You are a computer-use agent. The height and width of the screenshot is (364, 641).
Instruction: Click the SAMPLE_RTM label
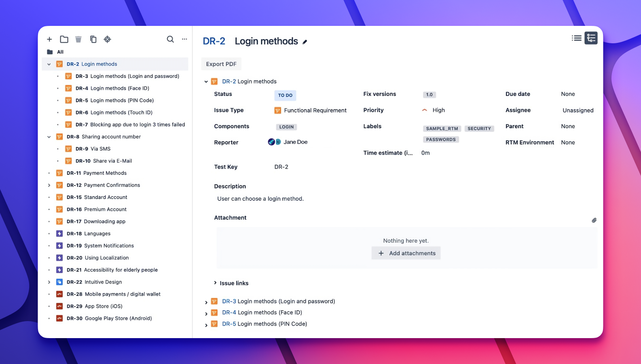coord(442,129)
